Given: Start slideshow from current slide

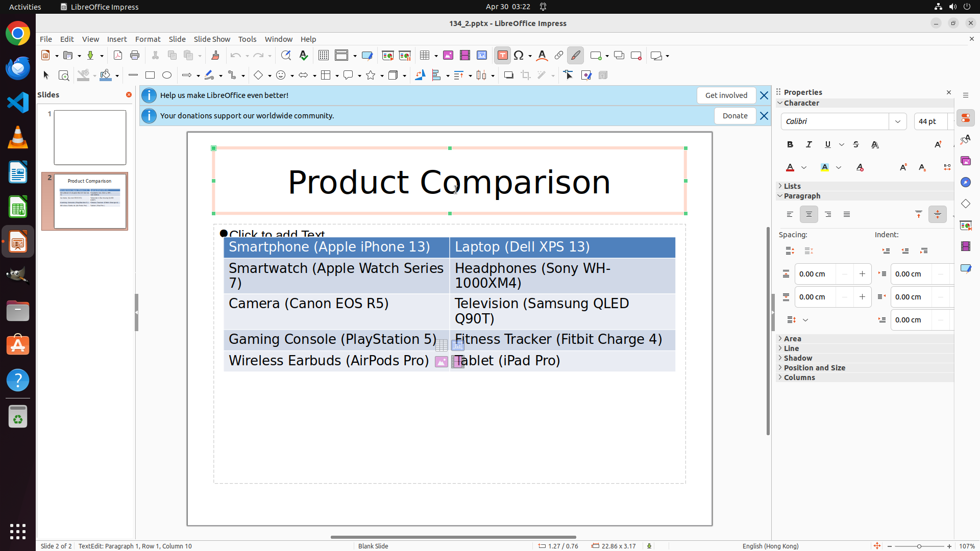Looking at the screenshot, I should (x=405, y=56).
